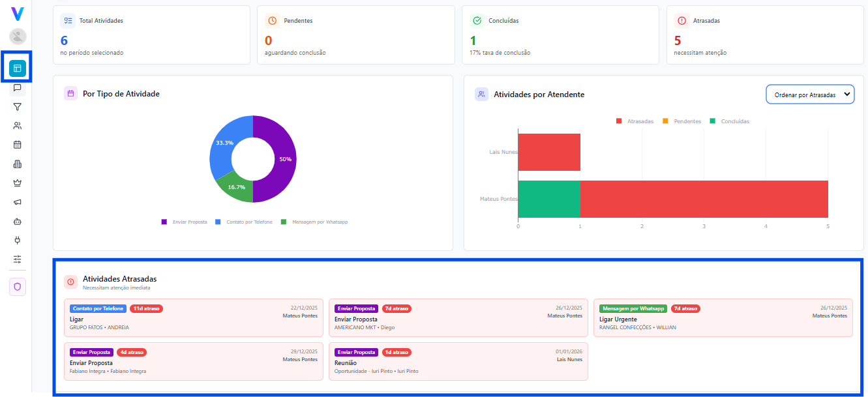Click the Total Atividades checklist icon
This screenshot has width=868, height=397.
[x=68, y=21]
